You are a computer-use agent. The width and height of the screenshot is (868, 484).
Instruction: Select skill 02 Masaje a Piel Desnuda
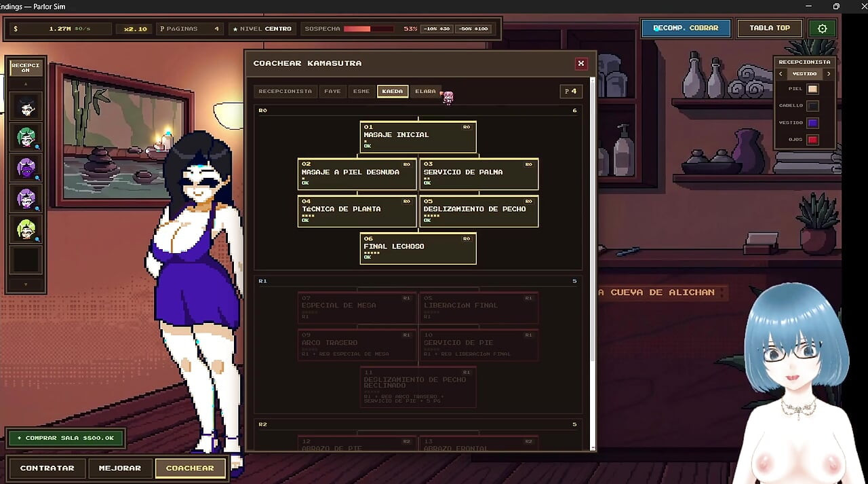point(357,174)
